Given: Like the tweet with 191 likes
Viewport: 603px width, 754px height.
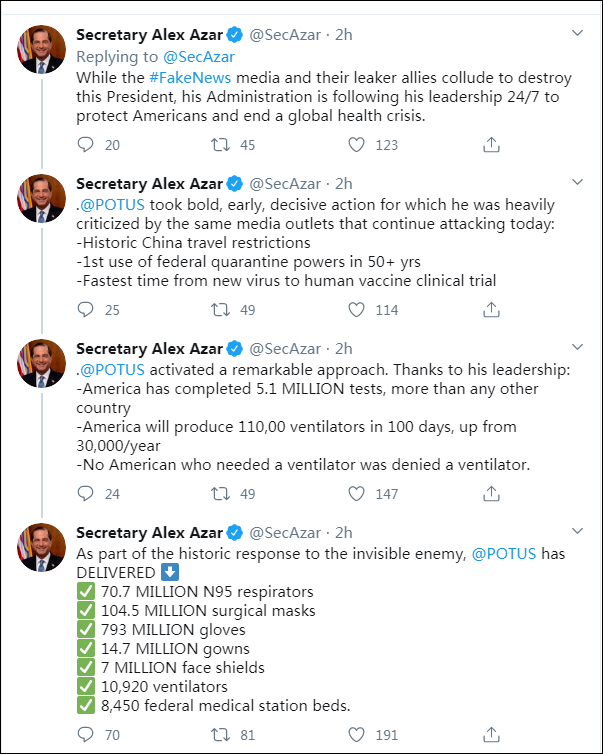Looking at the screenshot, I should (356, 735).
